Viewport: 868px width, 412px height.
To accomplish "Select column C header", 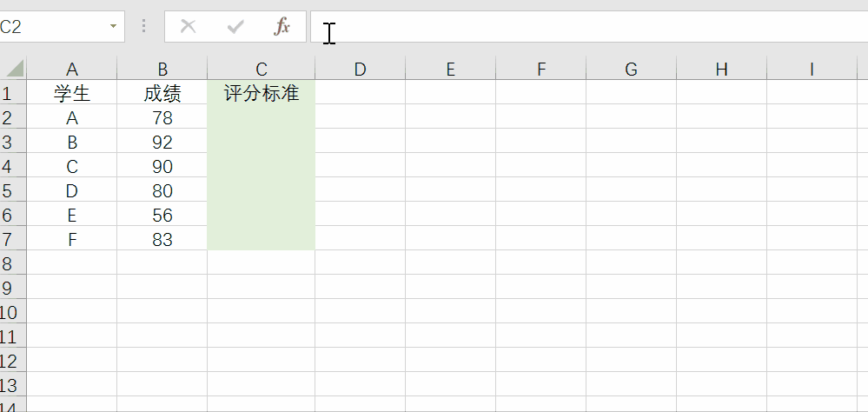I will (x=262, y=70).
